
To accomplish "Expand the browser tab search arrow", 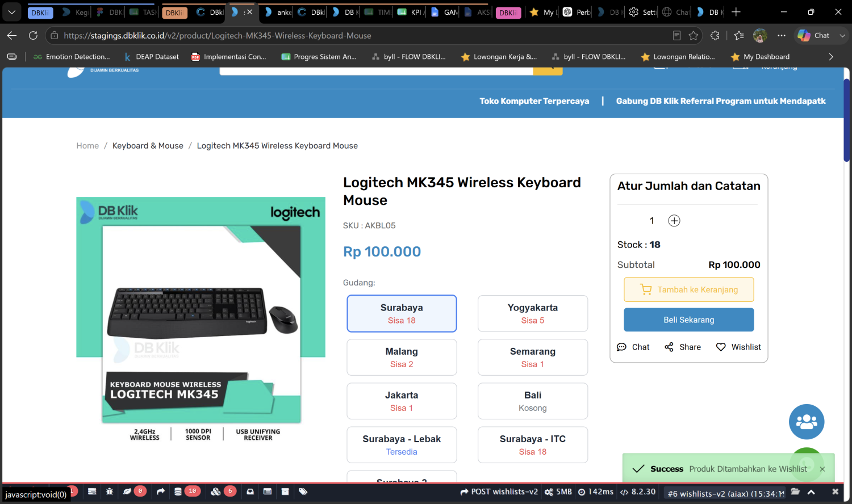I will tap(11, 12).
